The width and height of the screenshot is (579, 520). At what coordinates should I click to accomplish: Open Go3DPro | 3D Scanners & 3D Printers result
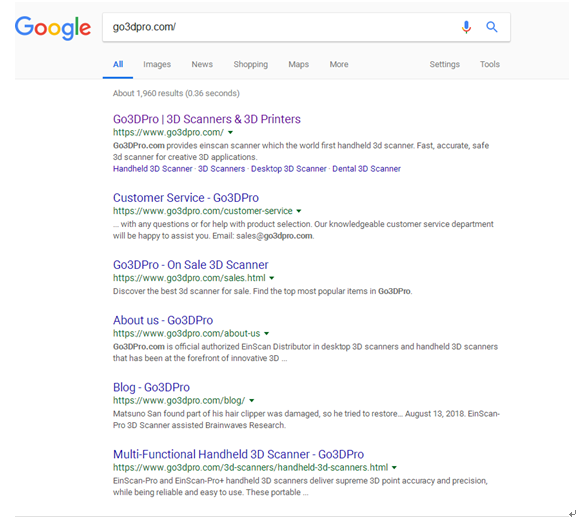pos(207,119)
